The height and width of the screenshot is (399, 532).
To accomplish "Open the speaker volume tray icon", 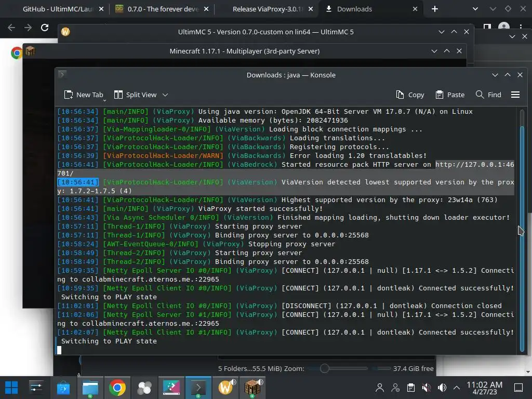I will pyautogui.click(x=442, y=388).
